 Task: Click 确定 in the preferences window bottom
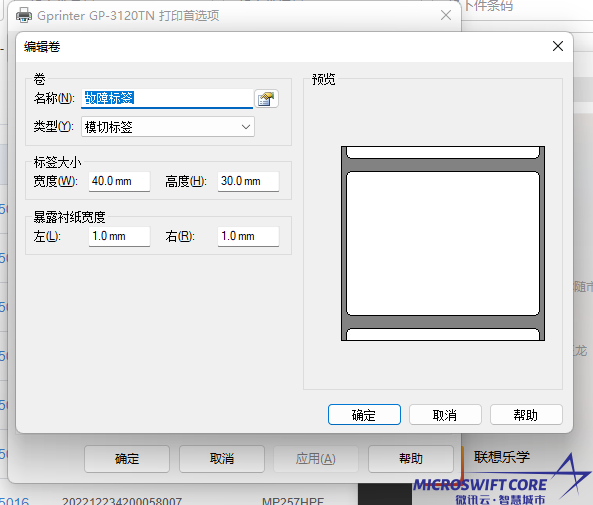pos(127,459)
